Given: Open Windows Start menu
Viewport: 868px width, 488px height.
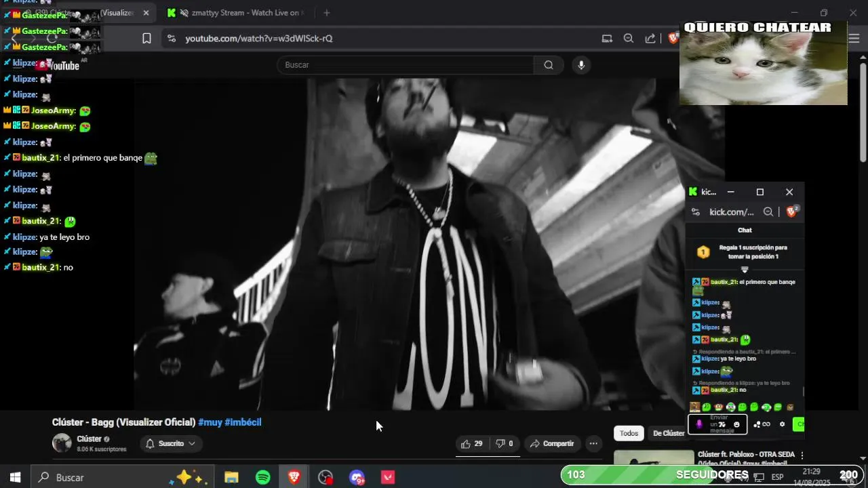Looking at the screenshot, I should [15, 477].
